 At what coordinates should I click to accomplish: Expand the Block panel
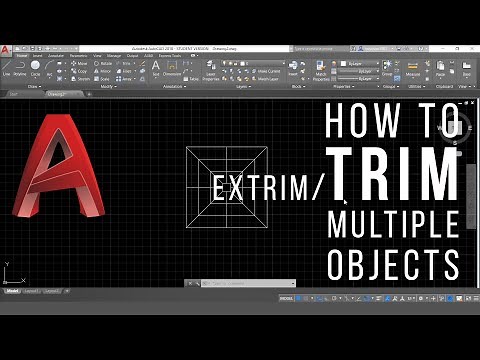click(298, 86)
